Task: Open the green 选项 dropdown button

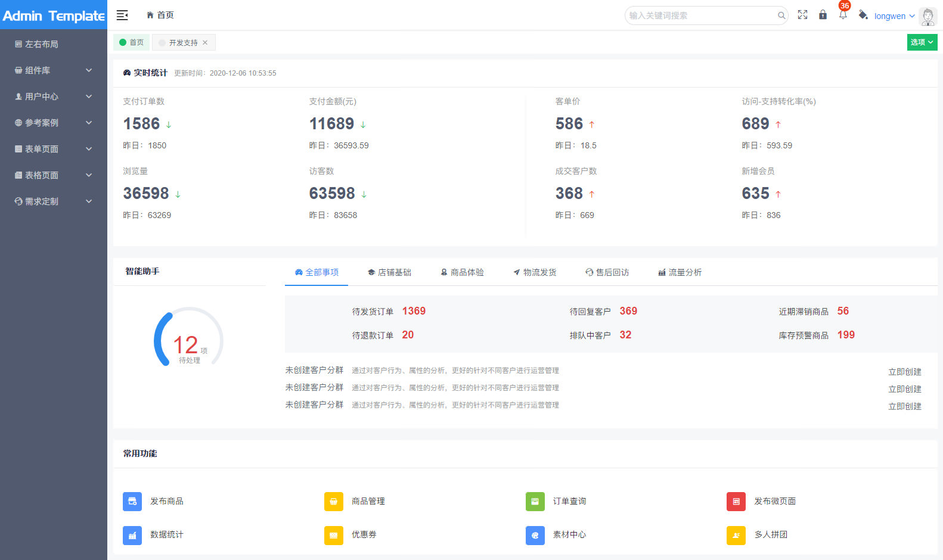Action: (922, 42)
